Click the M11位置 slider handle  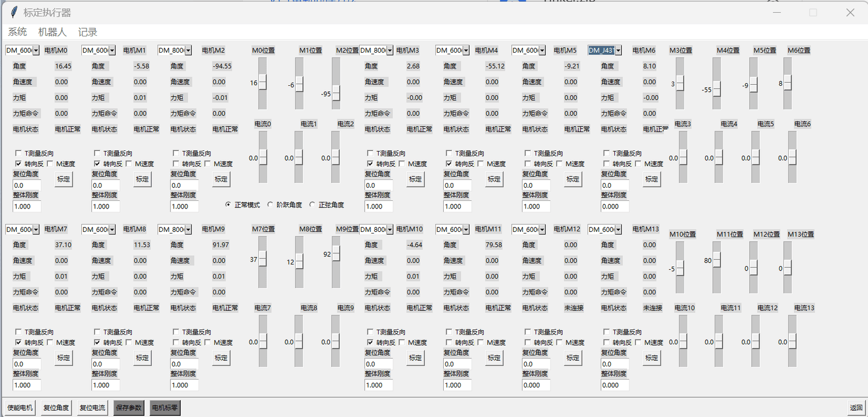point(717,260)
